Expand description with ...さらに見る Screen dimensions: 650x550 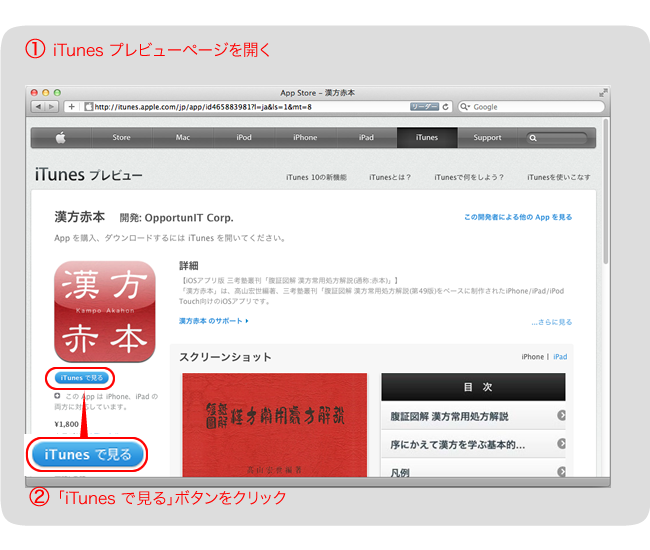[551, 322]
